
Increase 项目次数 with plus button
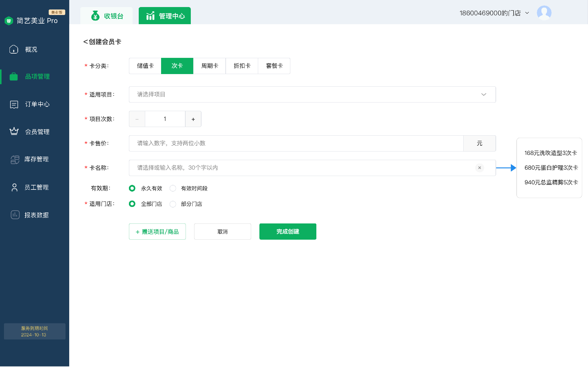(193, 119)
